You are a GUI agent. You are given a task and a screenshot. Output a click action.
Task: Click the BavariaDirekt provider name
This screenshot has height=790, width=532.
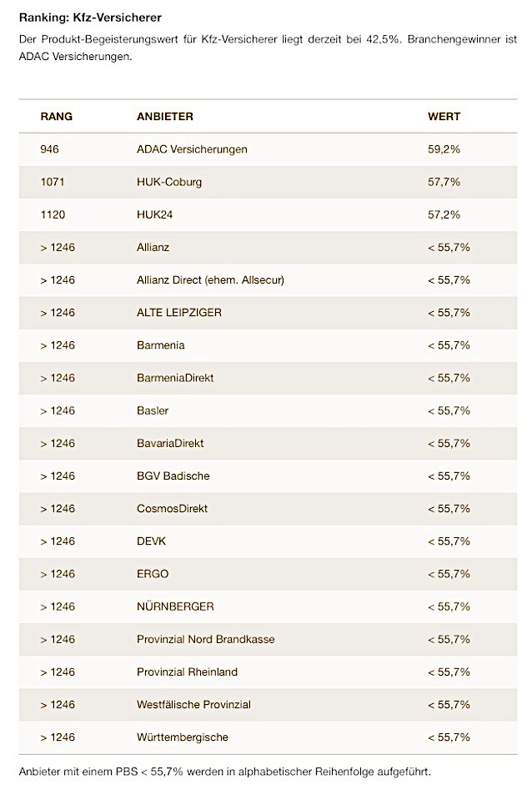(x=170, y=443)
